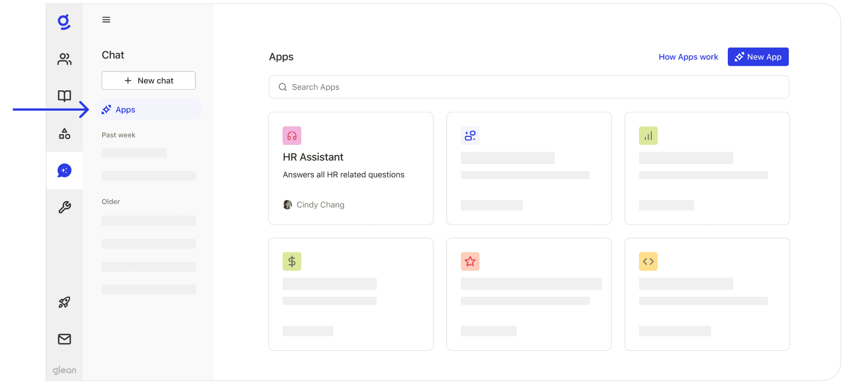
Task: Create a New App
Action: (x=758, y=57)
